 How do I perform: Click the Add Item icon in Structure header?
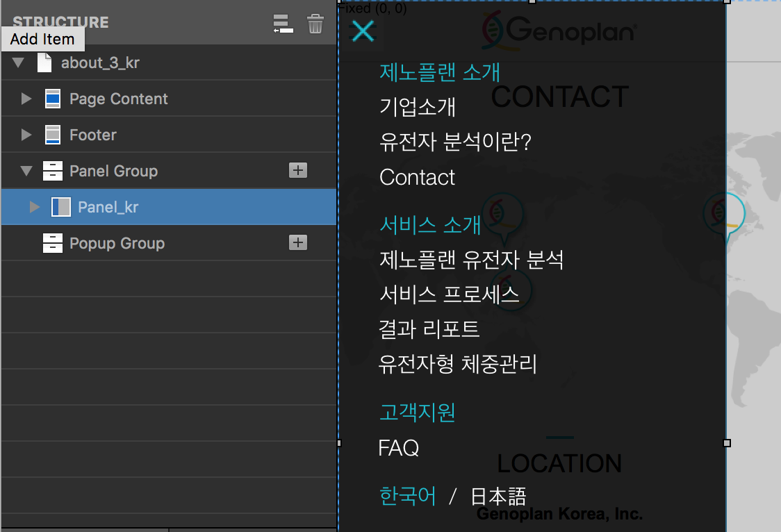point(283,24)
